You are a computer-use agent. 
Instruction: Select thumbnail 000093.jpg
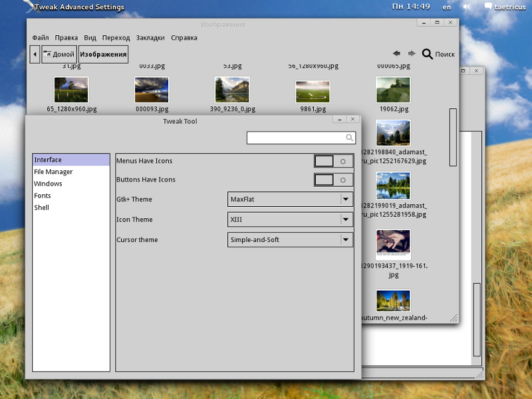(x=152, y=90)
